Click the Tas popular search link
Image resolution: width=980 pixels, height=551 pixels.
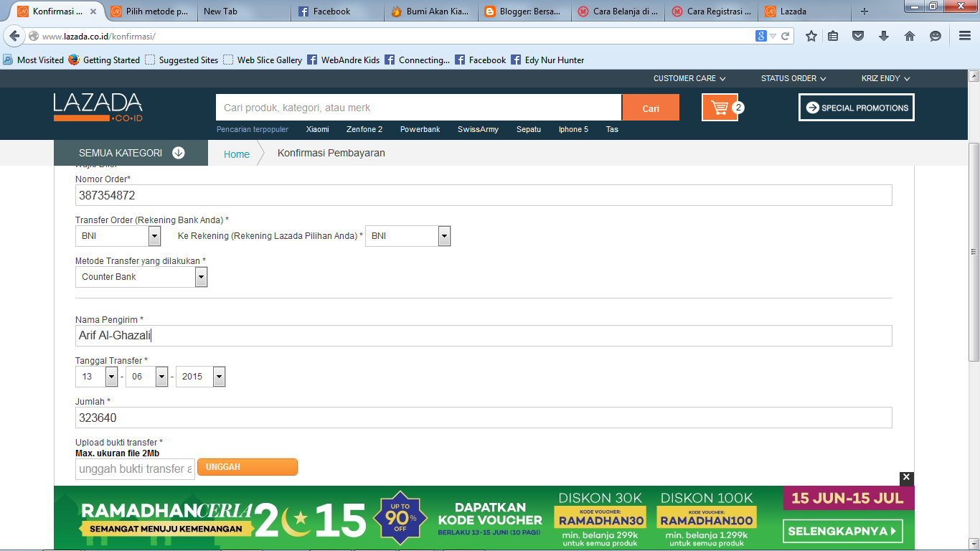(x=612, y=129)
